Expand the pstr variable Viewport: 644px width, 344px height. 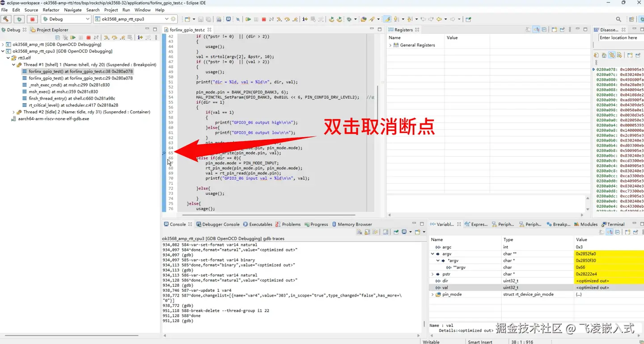coord(432,274)
